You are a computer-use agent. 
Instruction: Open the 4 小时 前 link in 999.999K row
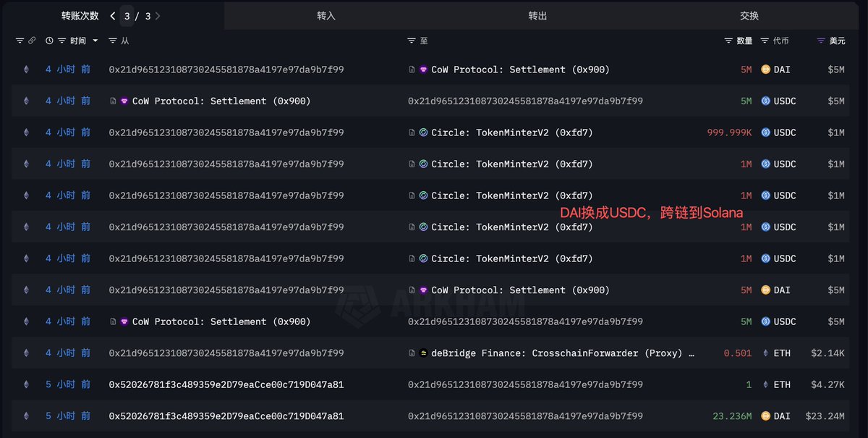(68, 132)
